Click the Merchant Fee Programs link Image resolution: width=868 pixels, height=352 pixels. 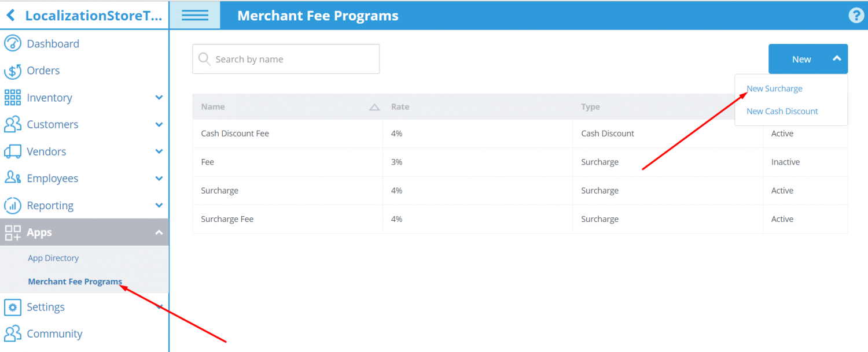[x=74, y=281]
